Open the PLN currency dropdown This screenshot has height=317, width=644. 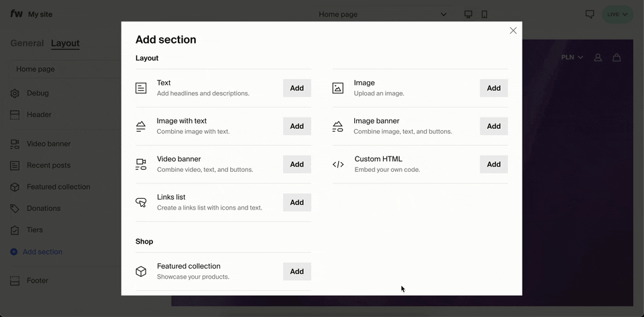tap(572, 58)
